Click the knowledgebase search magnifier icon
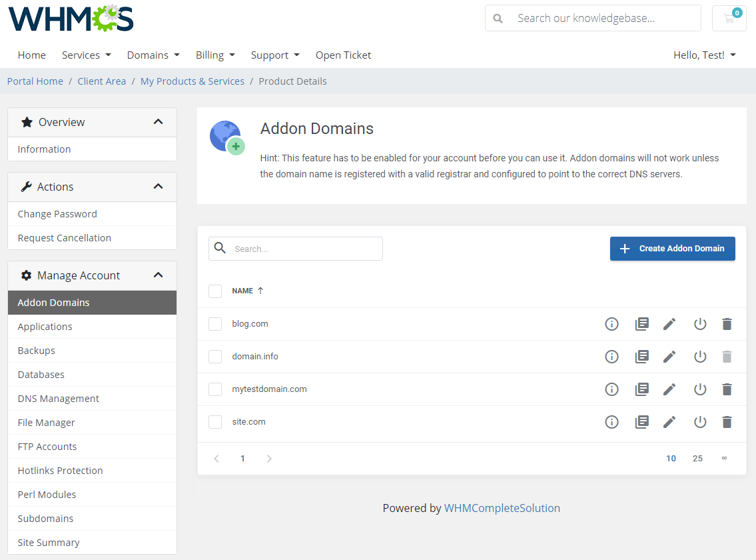 tap(498, 19)
